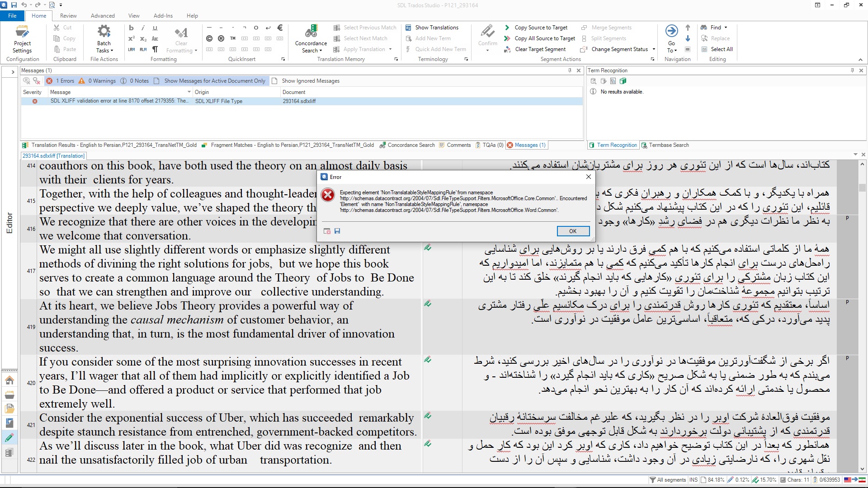Screen dimensions: 868x488
Task: Open the Termbase Search tab
Action: click(x=668, y=145)
